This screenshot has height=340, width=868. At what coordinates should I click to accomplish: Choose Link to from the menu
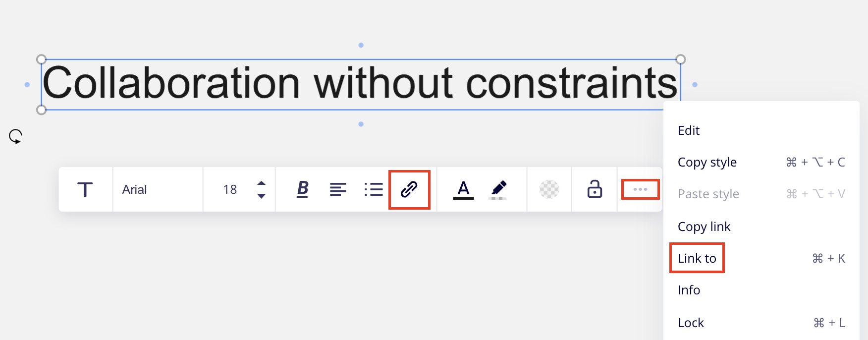697,258
